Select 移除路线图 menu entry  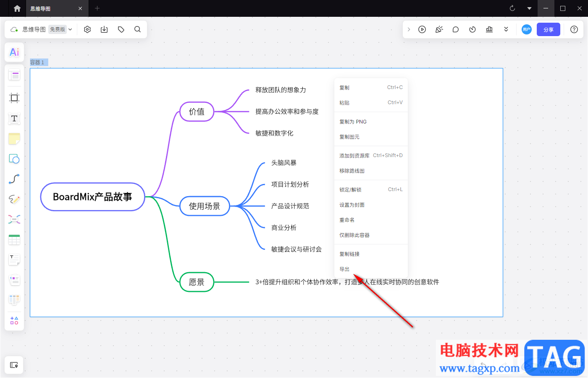[x=371, y=171]
